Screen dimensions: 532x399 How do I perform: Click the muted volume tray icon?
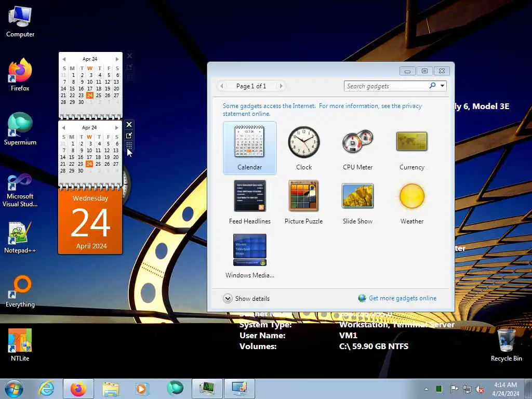(480, 390)
